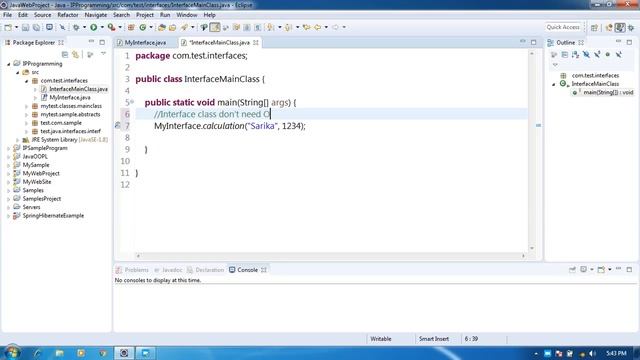The height and width of the screenshot is (360, 640).
Task: Open the Refactor menu
Action: 68,15
